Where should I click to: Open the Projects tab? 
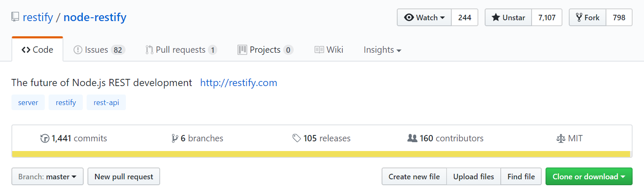(x=265, y=50)
